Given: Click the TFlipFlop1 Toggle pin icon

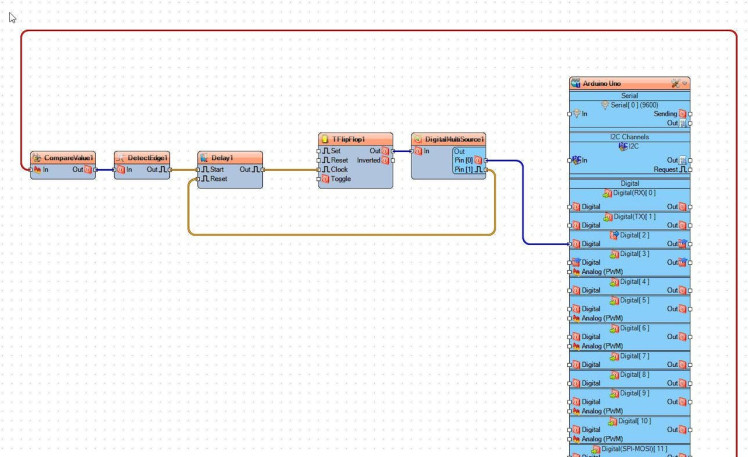Looking at the screenshot, I should (326, 179).
